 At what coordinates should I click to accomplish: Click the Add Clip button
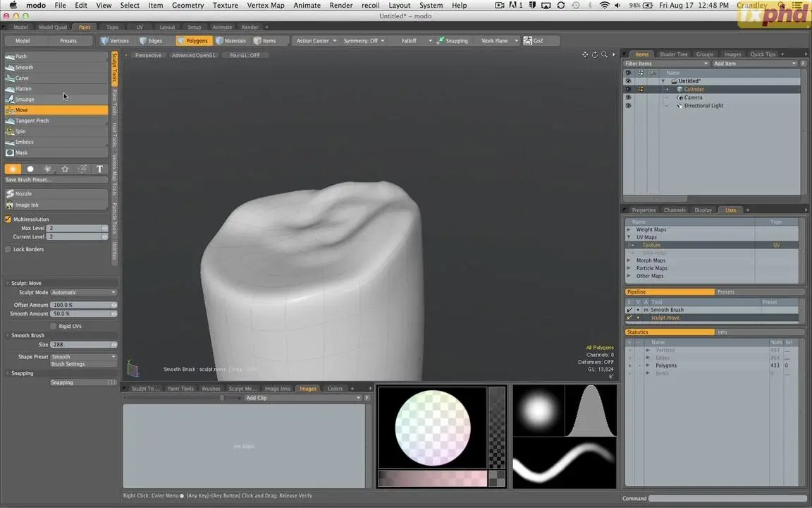(302, 398)
